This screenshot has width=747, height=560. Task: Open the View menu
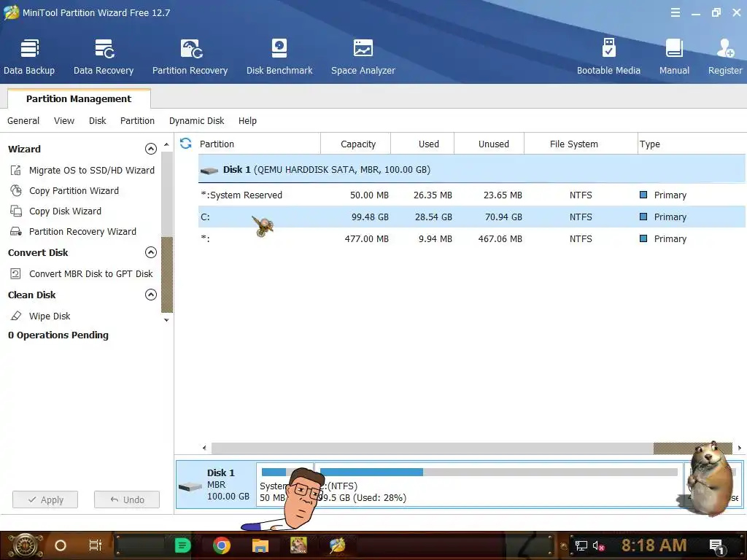coord(64,120)
